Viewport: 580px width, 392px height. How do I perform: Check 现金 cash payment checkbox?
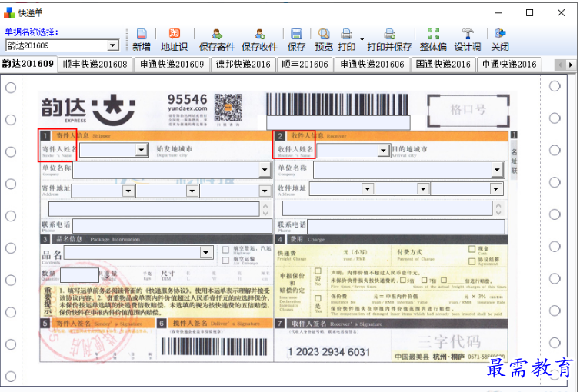472,249
